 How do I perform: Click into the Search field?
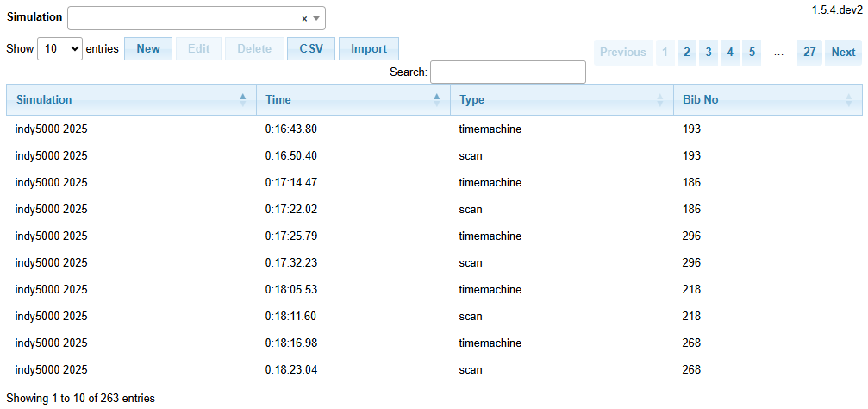click(x=508, y=72)
